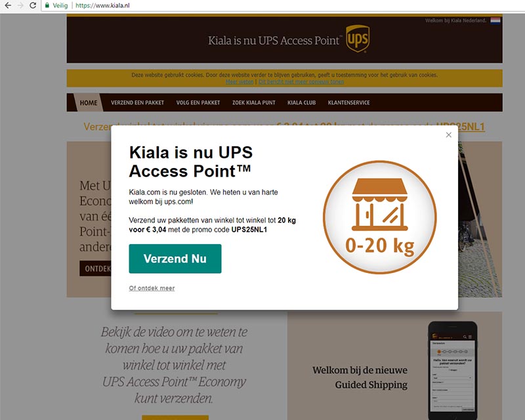Screen dimensions: 525x420
Task: Open Verzend een pakket menu item
Action: pyautogui.click(x=137, y=103)
